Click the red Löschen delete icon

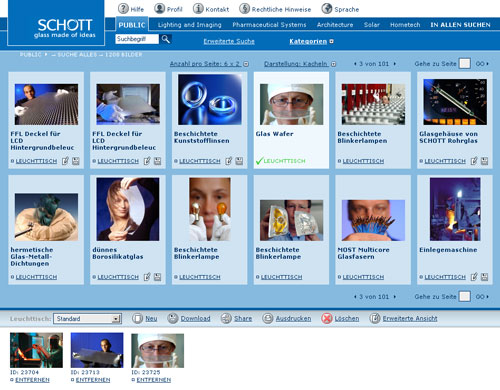pyautogui.click(x=327, y=318)
